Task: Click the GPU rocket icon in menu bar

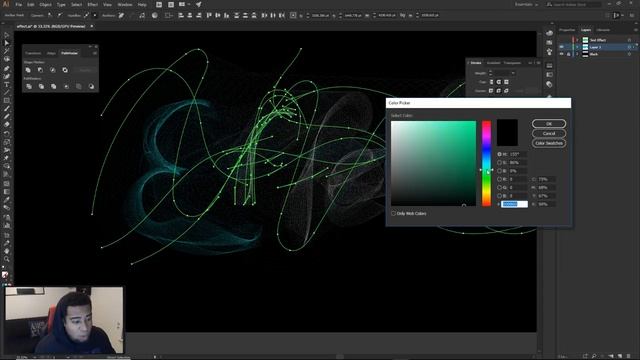Action: (198, 4)
